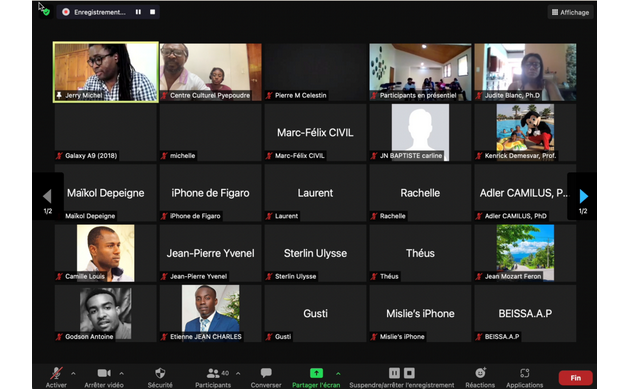
Task: Open the Converser chat icon
Action: (x=266, y=373)
